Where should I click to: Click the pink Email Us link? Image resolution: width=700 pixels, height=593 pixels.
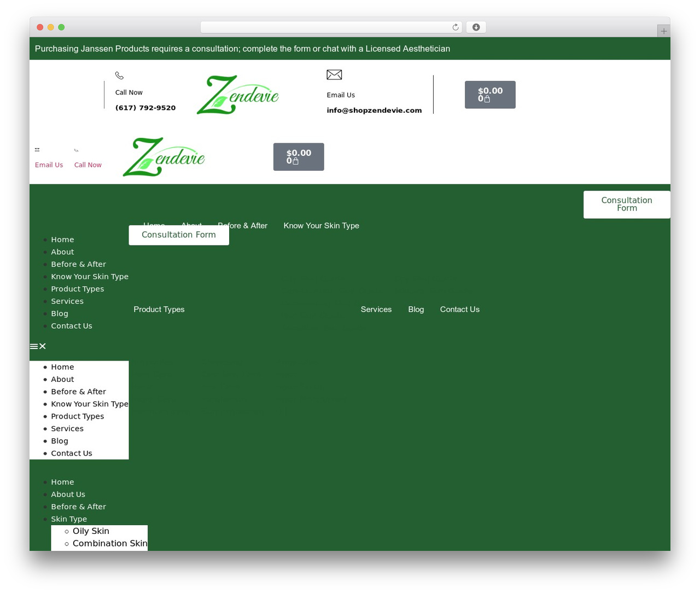49,165
